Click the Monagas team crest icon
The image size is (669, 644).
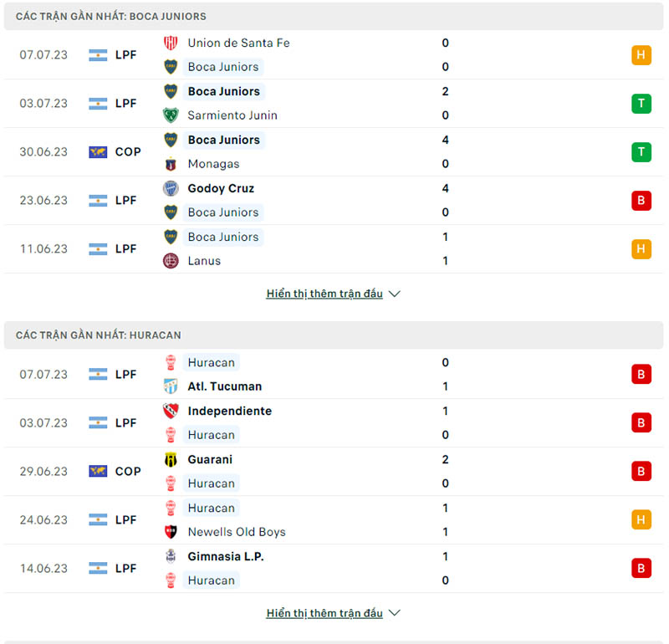(171, 164)
